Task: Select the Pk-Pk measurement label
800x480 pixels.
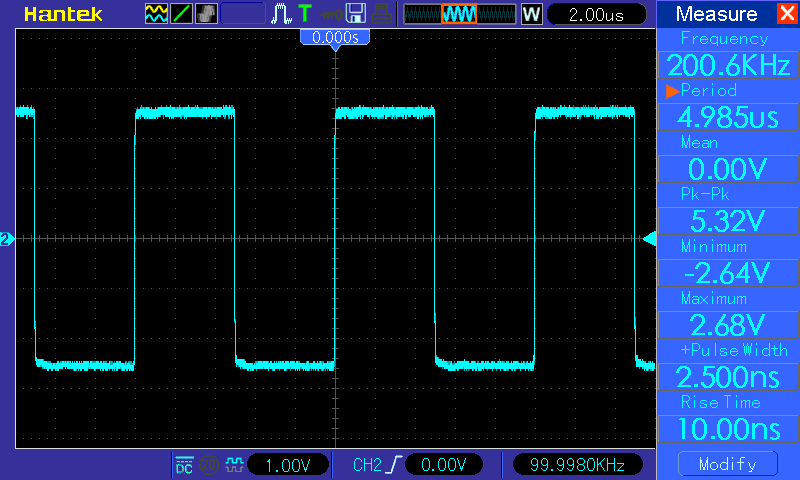Action: click(705, 194)
